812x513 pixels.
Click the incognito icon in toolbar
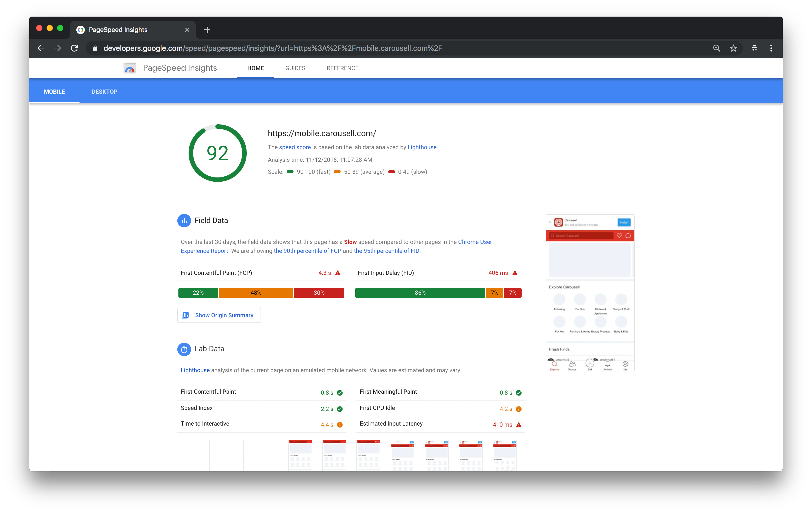click(x=754, y=48)
